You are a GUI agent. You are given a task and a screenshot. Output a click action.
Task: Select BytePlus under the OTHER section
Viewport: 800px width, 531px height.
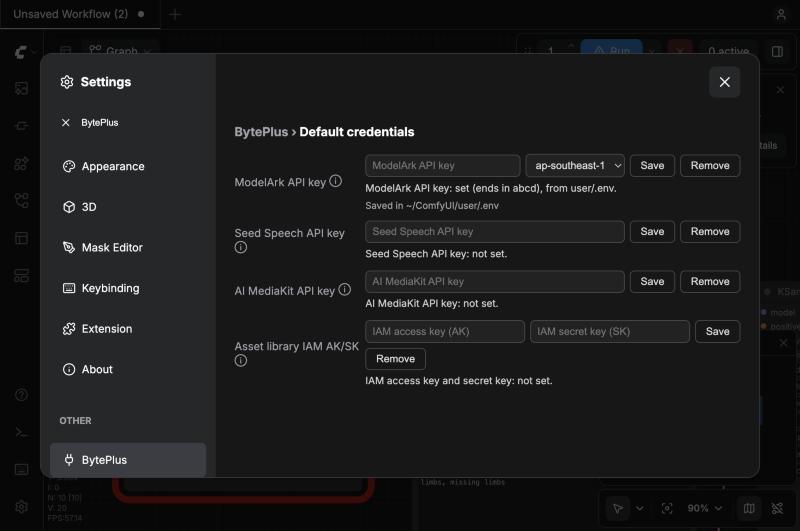tap(128, 460)
